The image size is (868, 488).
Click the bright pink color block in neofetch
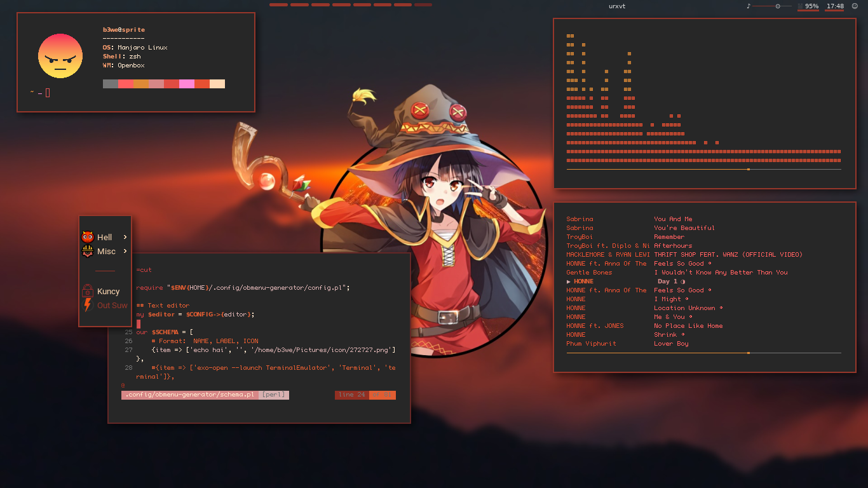(x=187, y=84)
